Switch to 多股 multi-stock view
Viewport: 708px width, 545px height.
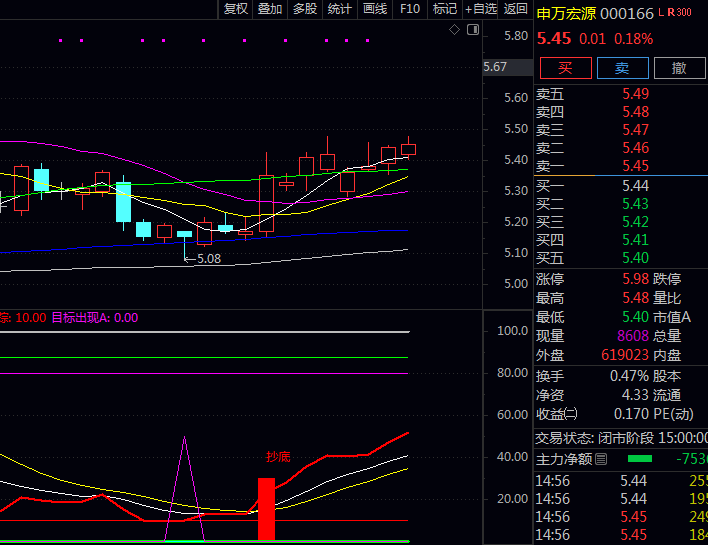click(305, 9)
